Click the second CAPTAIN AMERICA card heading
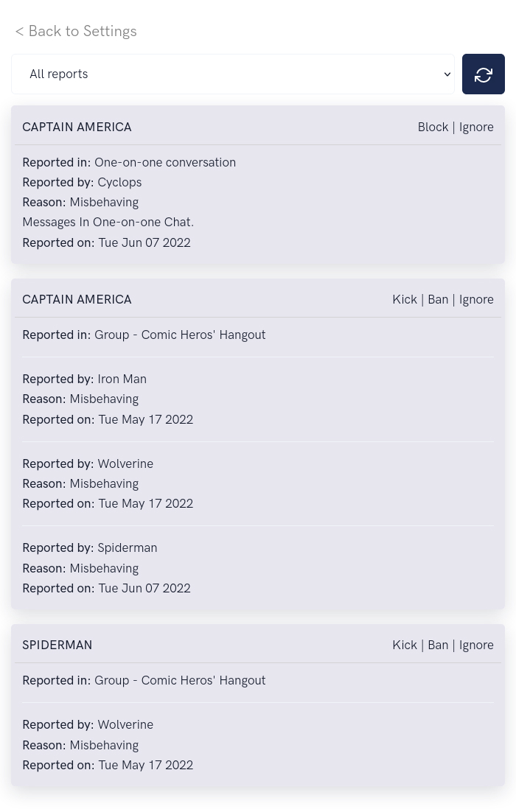516x812 pixels. (77, 299)
